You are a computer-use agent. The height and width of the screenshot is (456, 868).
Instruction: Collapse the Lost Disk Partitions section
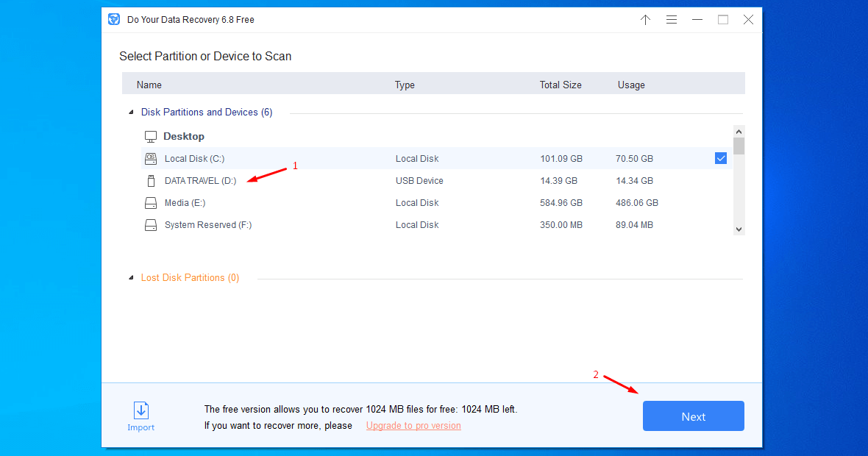(131, 278)
